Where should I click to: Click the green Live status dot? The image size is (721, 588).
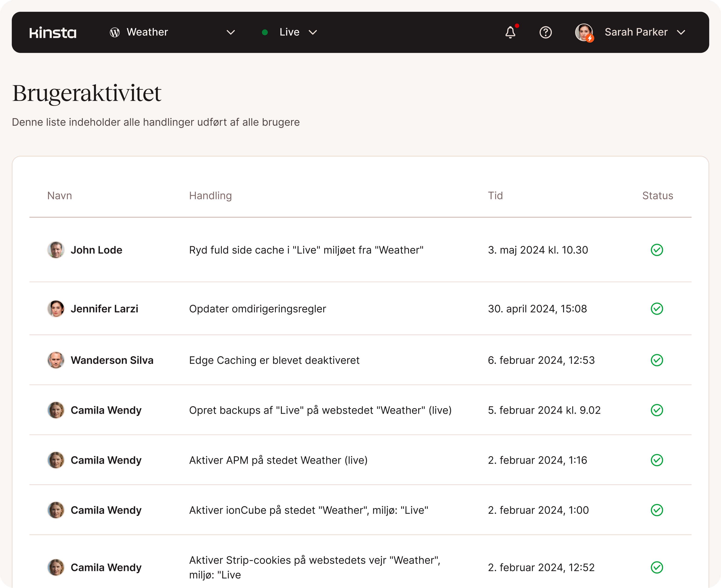(265, 33)
